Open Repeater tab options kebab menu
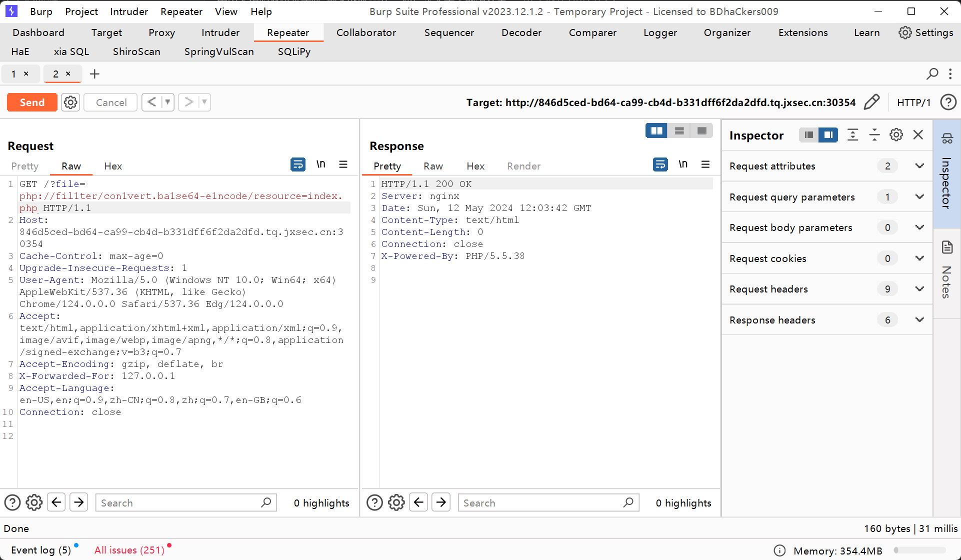961x560 pixels. pyautogui.click(x=950, y=74)
